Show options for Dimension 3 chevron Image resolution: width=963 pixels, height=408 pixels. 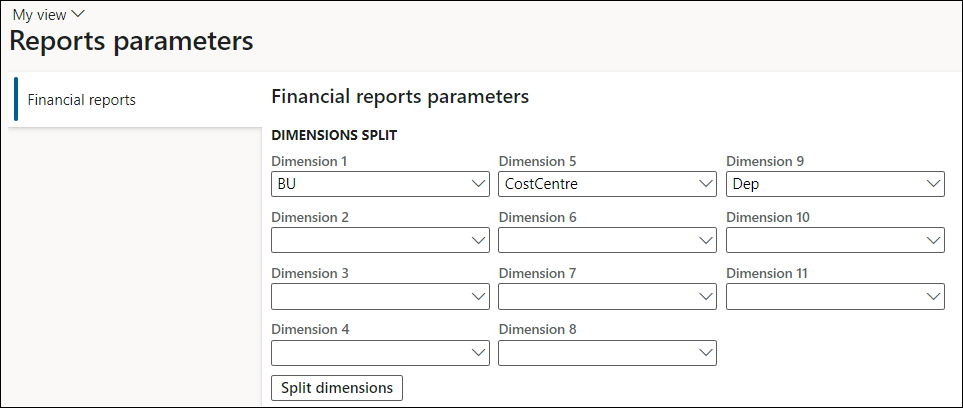tap(477, 296)
